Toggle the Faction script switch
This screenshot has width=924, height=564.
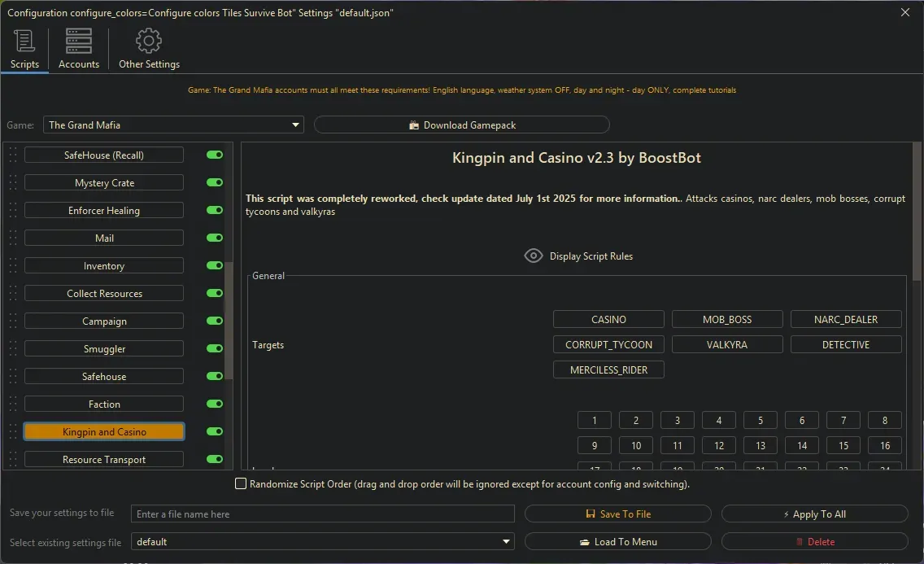tap(215, 404)
